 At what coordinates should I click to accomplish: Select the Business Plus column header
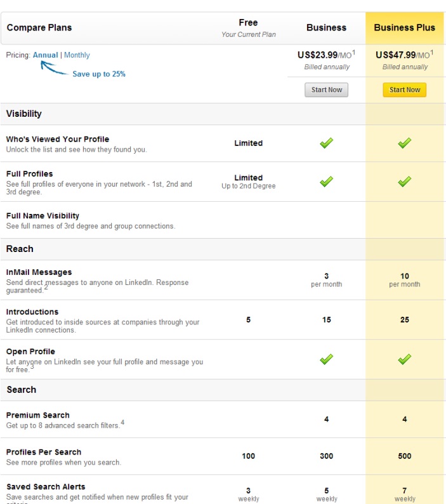pyautogui.click(x=404, y=28)
